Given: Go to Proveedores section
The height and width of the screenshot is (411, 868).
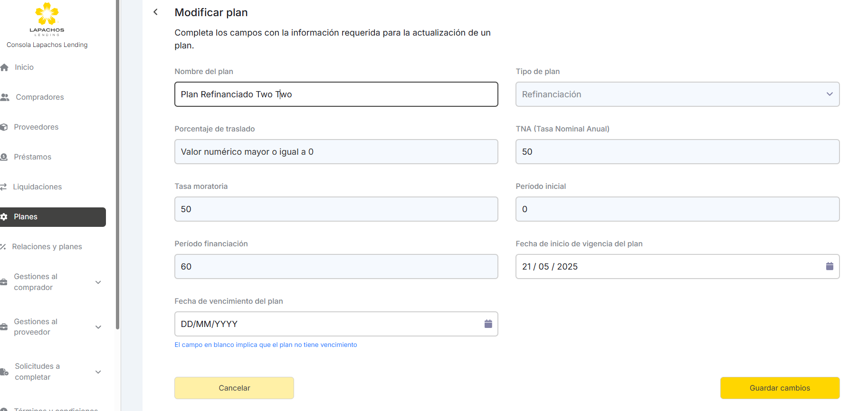Looking at the screenshot, I should pos(36,127).
